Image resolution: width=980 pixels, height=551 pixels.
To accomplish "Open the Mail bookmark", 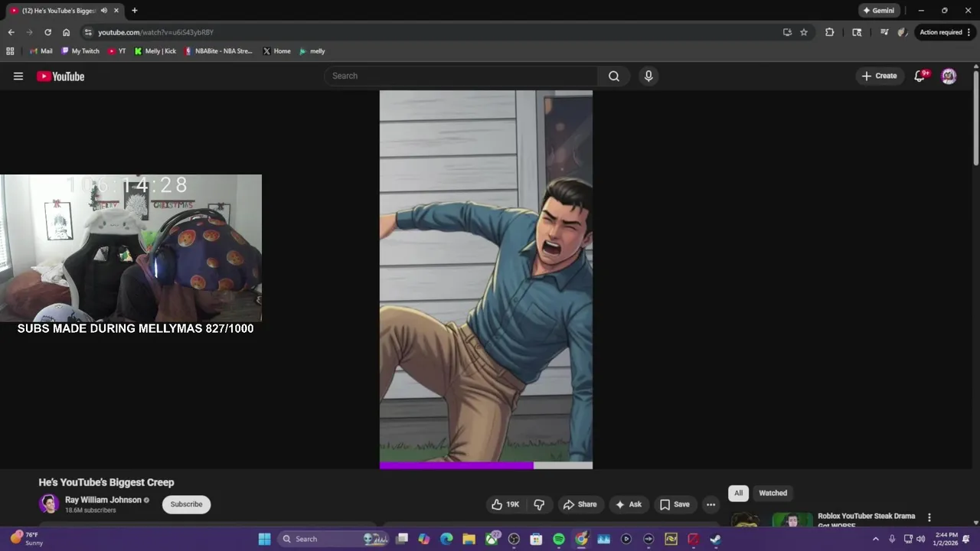I will pos(41,51).
